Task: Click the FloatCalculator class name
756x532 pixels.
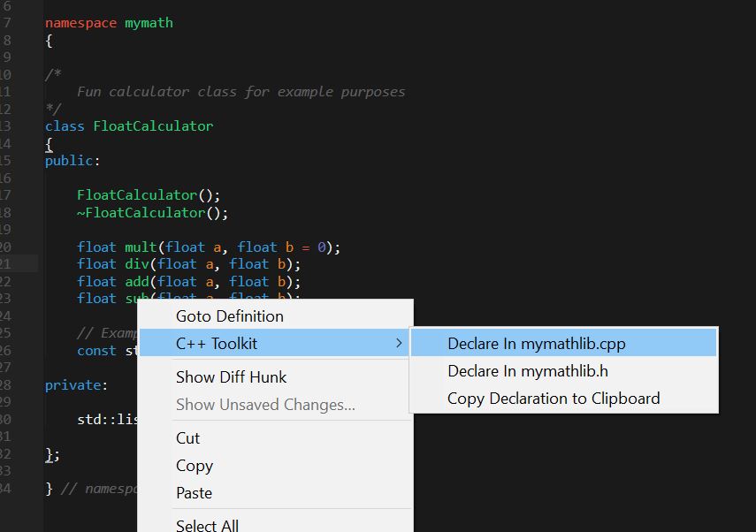Action: coord(153,126)
